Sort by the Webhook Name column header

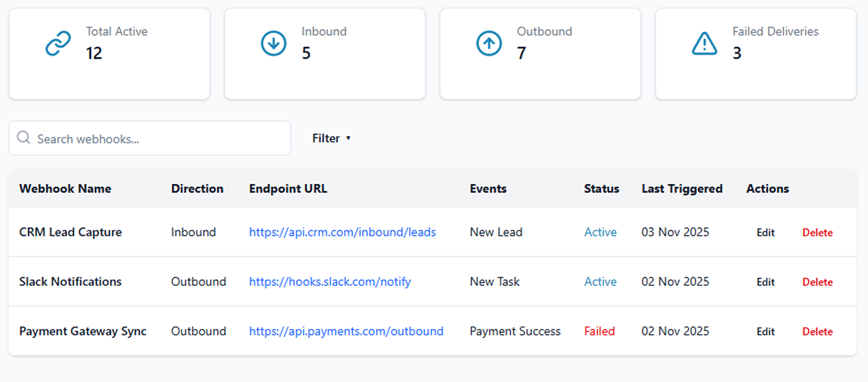[65, 189]
